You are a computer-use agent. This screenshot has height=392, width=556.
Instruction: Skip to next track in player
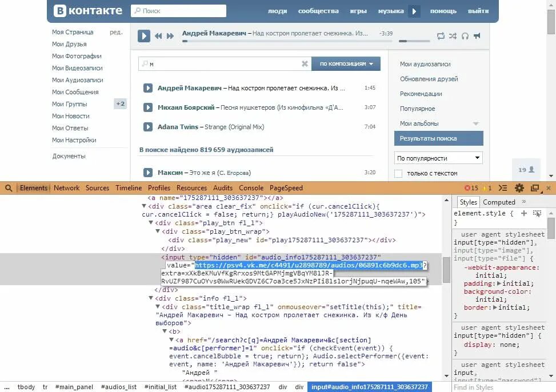(x=170, y=36)
